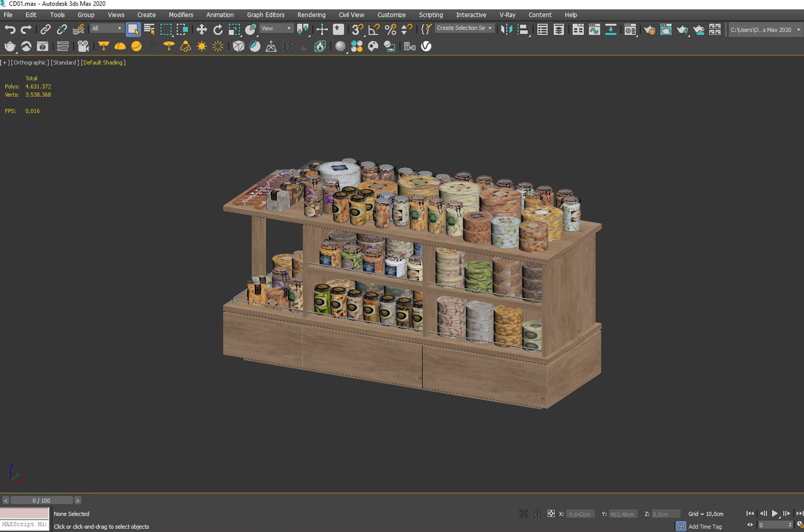Open the Align tool

click(523, 30)
